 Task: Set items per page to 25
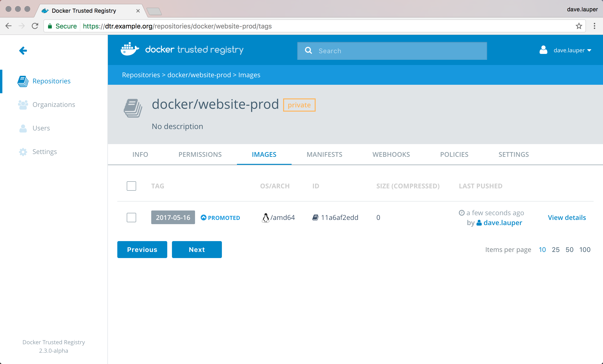555,250
